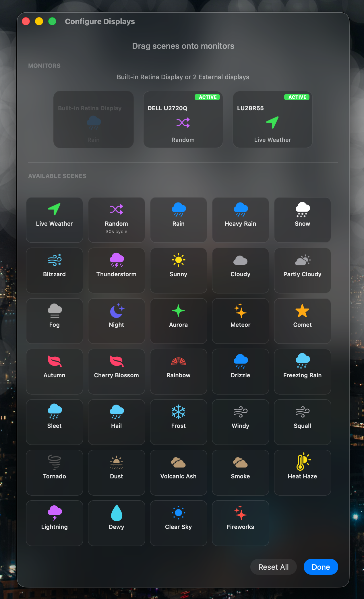364x599 pixels.
Task: Choose the Snow scene tile
Action: point(303,220)
